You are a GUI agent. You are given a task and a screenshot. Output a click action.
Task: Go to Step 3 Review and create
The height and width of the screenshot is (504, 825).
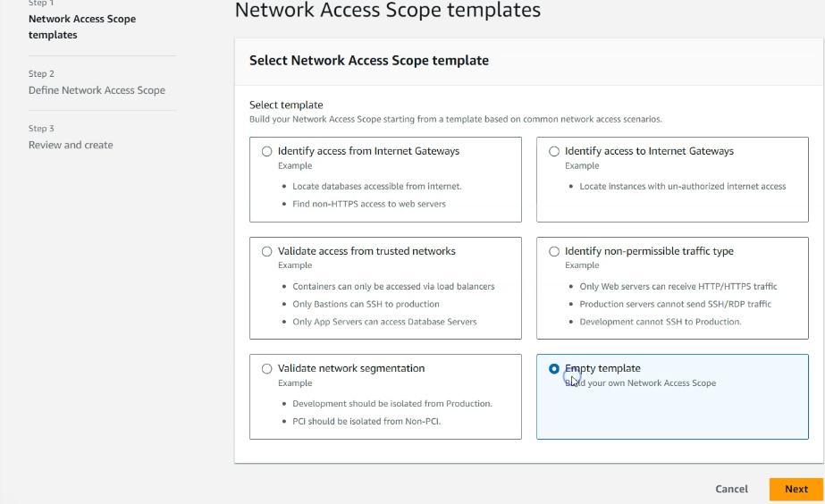click(x=71, y=145)
